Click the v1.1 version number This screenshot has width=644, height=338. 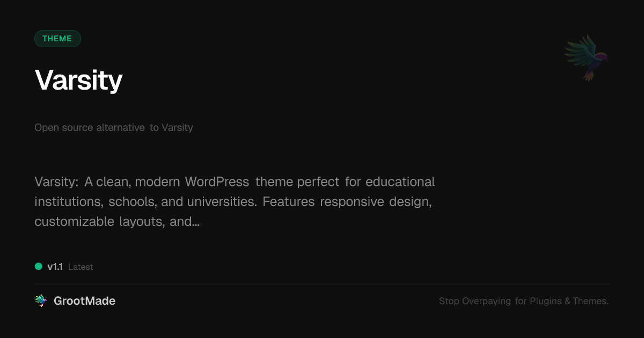pyautogui.click(x=55, y=267)
